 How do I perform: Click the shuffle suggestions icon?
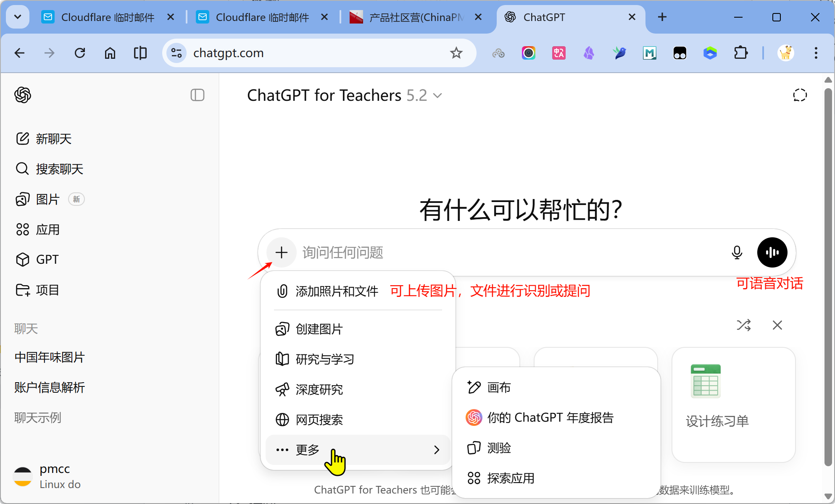[744, 325]
